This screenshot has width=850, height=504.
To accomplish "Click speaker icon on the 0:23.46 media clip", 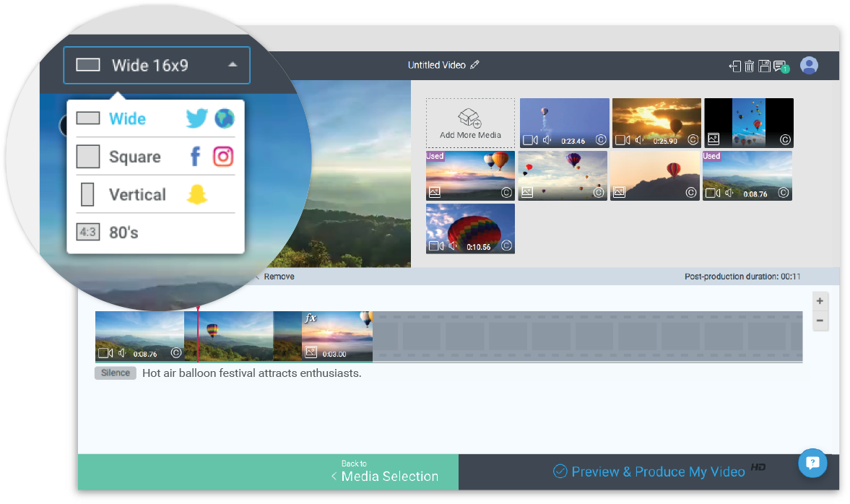I will (x=547, y=140).
